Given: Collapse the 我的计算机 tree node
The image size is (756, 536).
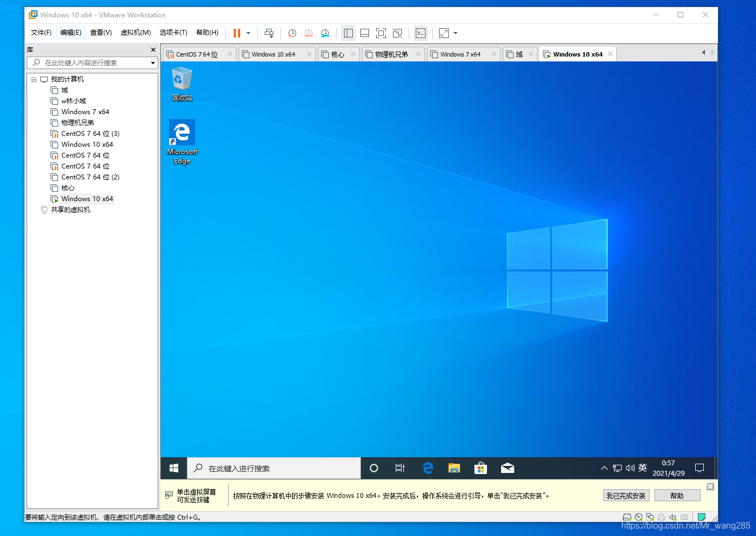Looking at the screenshot, I should (x=34, y=79).
